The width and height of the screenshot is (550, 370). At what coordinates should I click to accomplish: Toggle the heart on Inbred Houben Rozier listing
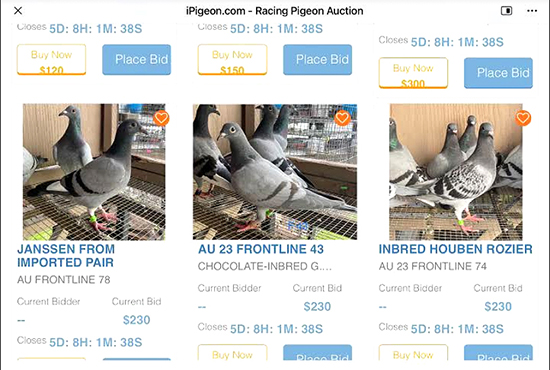(x=523, y=118)
